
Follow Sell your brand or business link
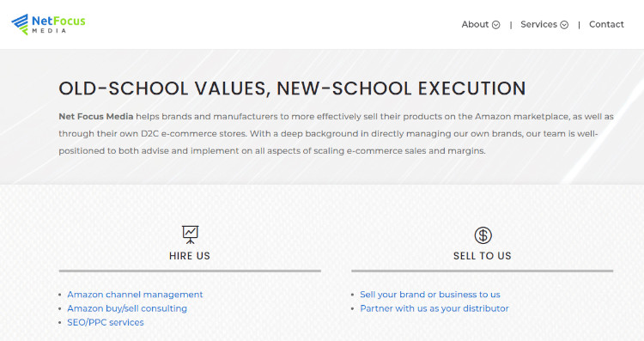point(430,295)
